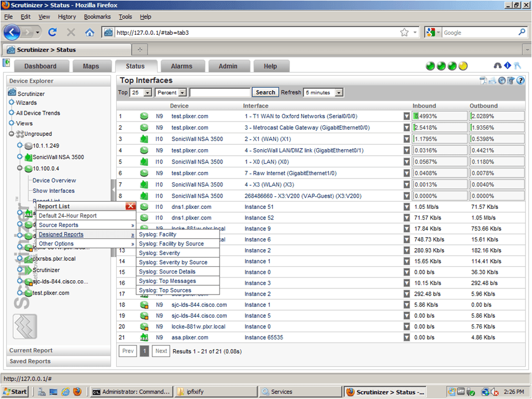Open a new browser tab with plus icon
This screenshot has height=399, width=532.
[140, 50]
